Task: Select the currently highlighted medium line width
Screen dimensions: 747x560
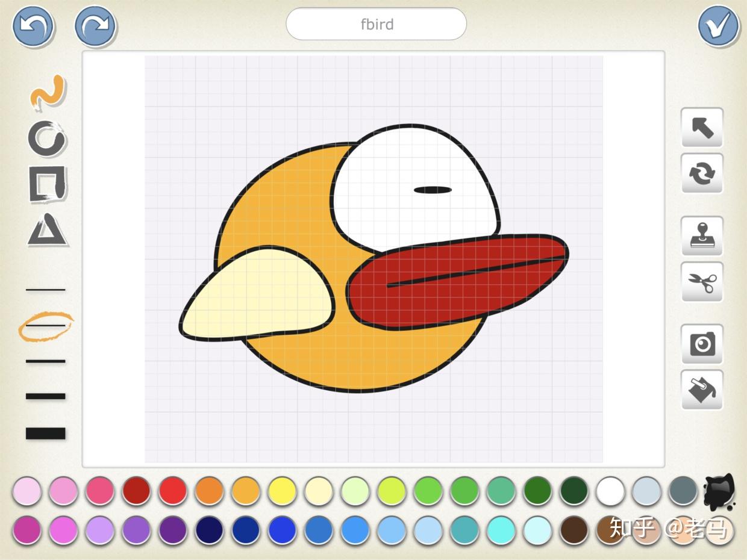Action: click(x=45, y=325)
